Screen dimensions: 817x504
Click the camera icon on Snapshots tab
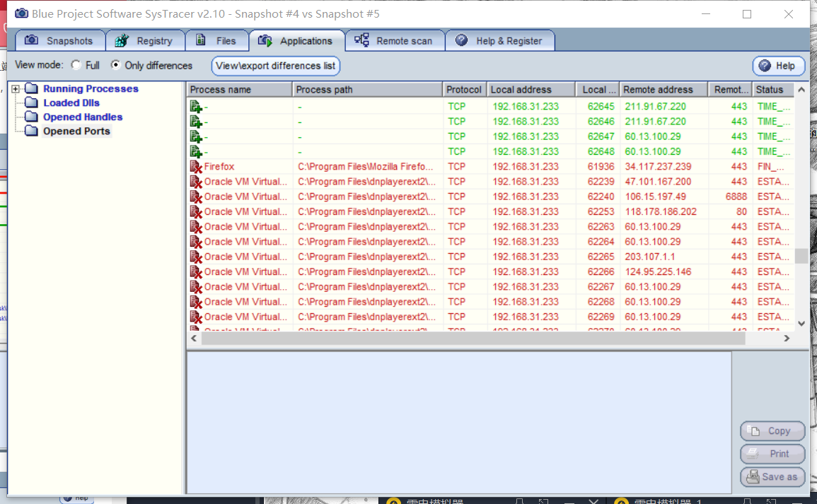click(x=31, y=40)
